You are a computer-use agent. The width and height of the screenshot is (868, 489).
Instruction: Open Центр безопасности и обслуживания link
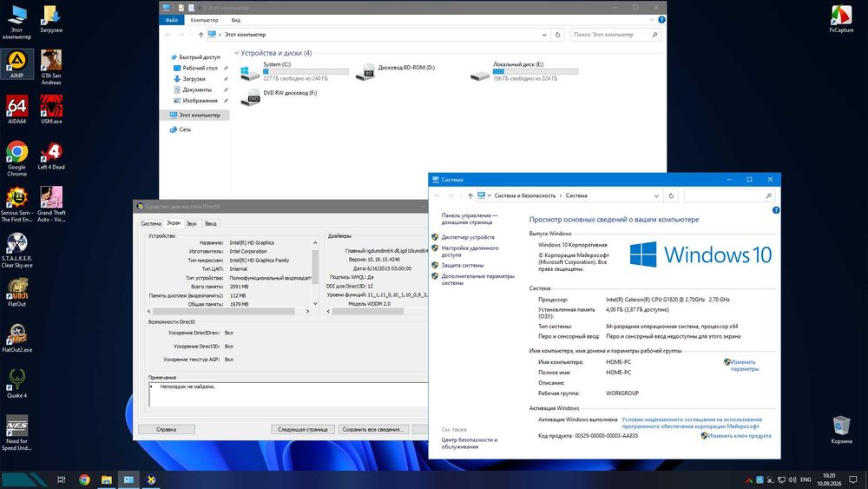470,443
